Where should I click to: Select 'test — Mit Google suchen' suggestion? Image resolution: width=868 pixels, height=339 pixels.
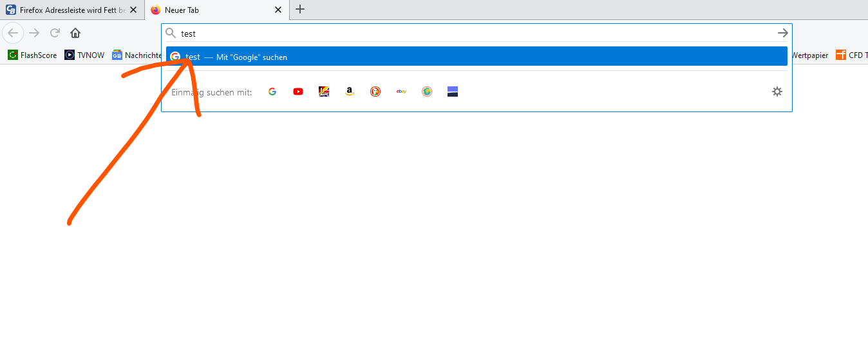click(x=476, y=56)
